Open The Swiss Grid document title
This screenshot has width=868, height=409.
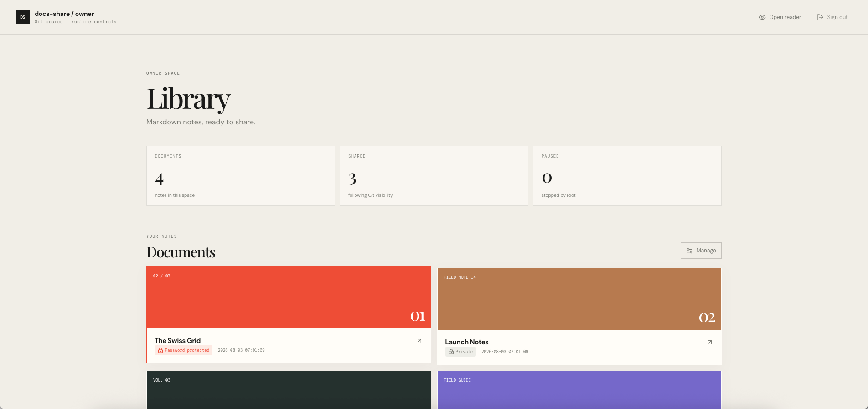coord(177,341)
